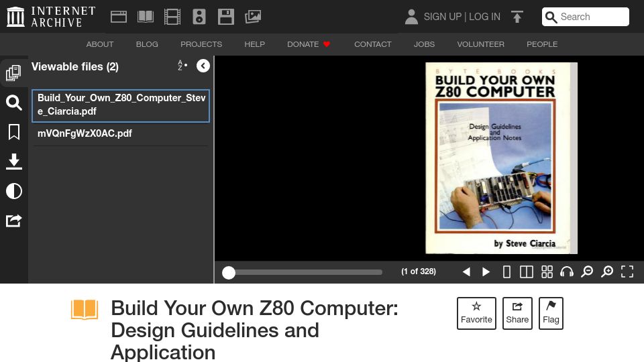644x362 pixels.
Task: Click the Favorite button
Action: pyautogui.click(x=476, y=313)
